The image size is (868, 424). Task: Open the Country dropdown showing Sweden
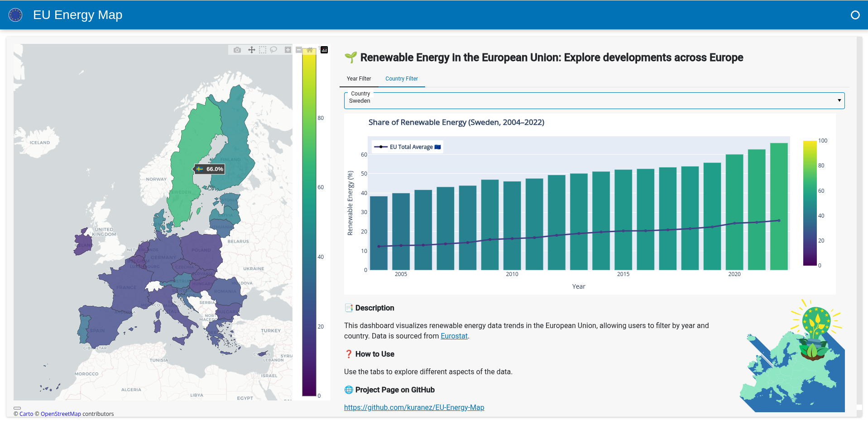click(453, 100)
